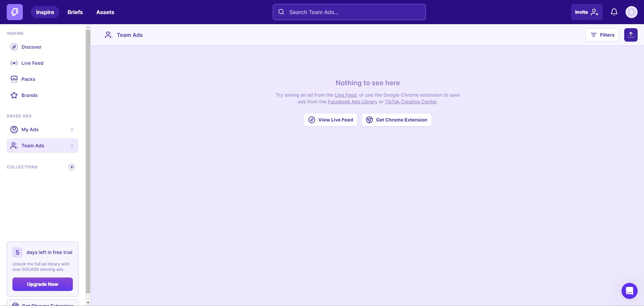This screenshot has width=644, height=306.
Task: Open My Ads saved list
Action: (x=43, y=130)
